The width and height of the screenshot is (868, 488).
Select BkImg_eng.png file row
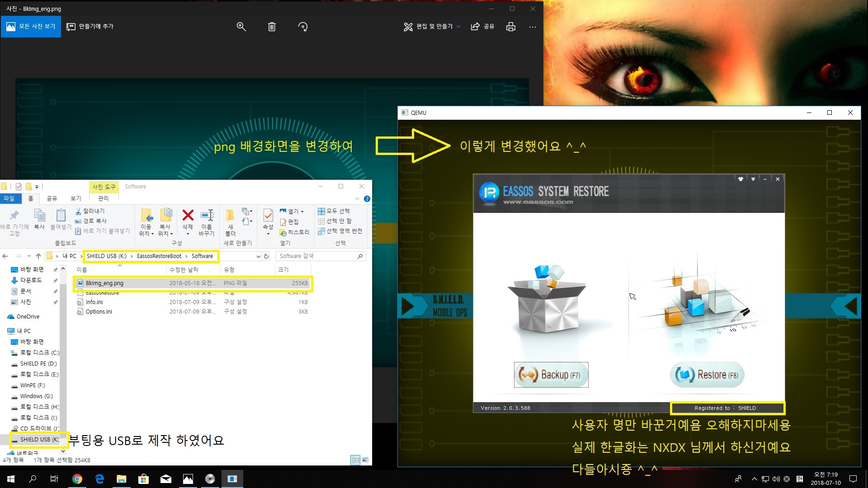pos(193,283)
